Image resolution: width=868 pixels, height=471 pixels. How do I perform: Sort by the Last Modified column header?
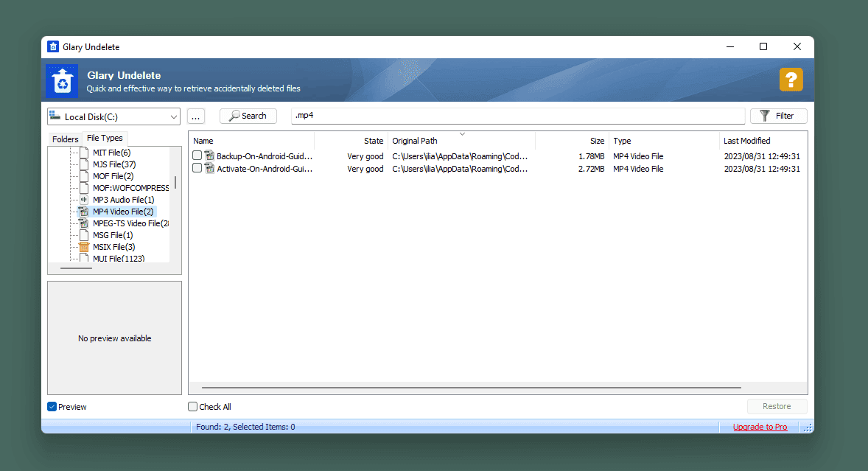(763, 141)
